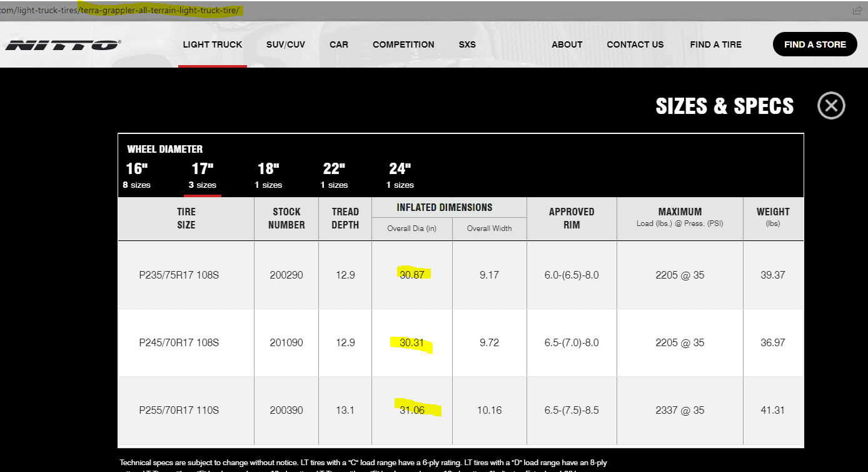Click the Sizes & Specs heading
The width and height of the screenshot is (868, 472).
(725, 106)
